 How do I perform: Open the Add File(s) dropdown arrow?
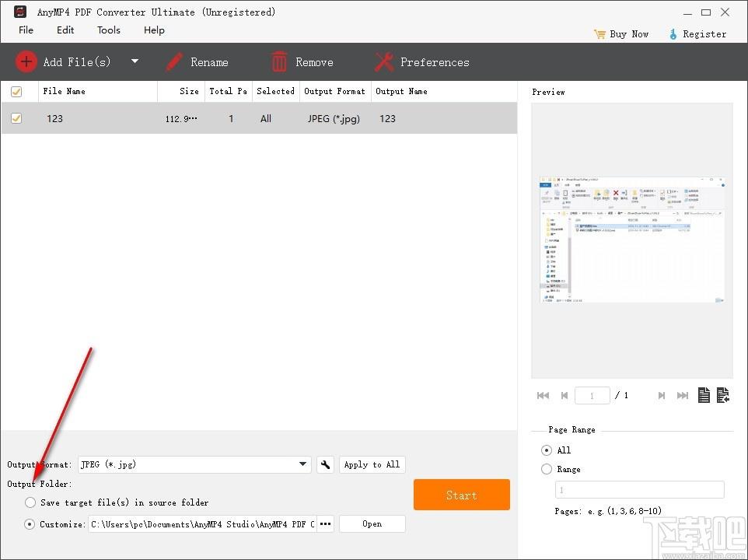135,61
